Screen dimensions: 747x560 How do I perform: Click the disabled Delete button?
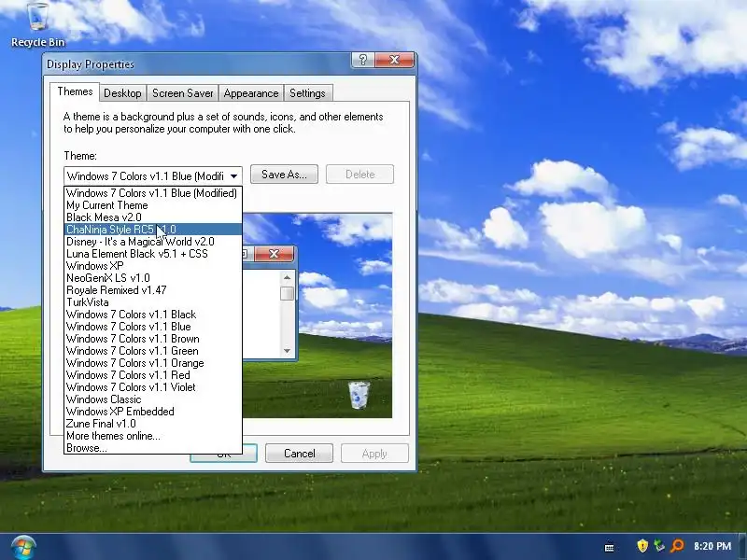[359, 175]
